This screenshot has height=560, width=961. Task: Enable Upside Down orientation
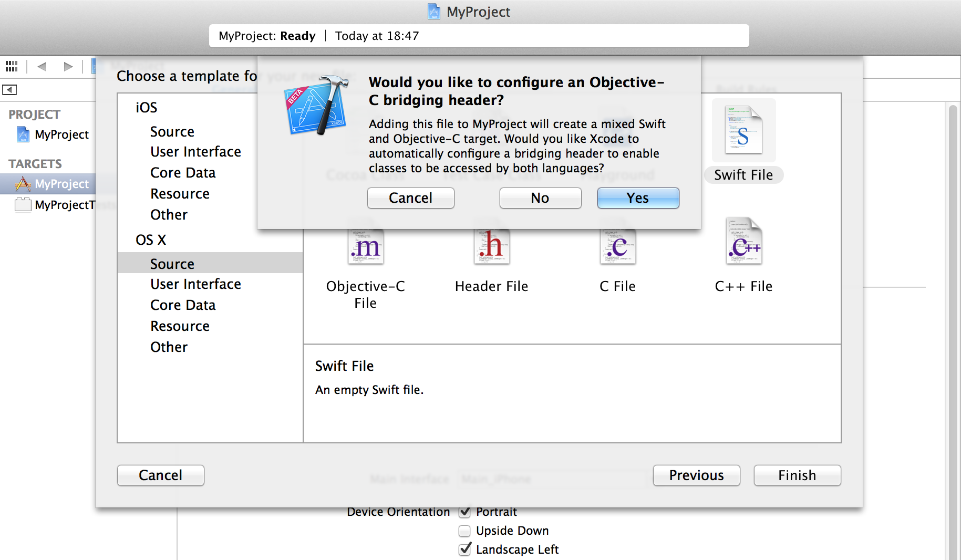(464, 531)
